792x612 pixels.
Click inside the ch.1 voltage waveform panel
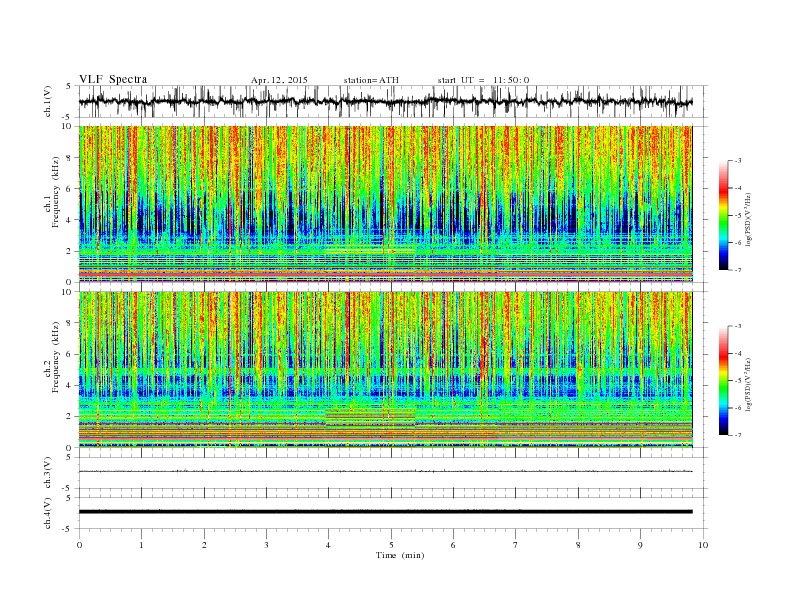tap(393, 102)
